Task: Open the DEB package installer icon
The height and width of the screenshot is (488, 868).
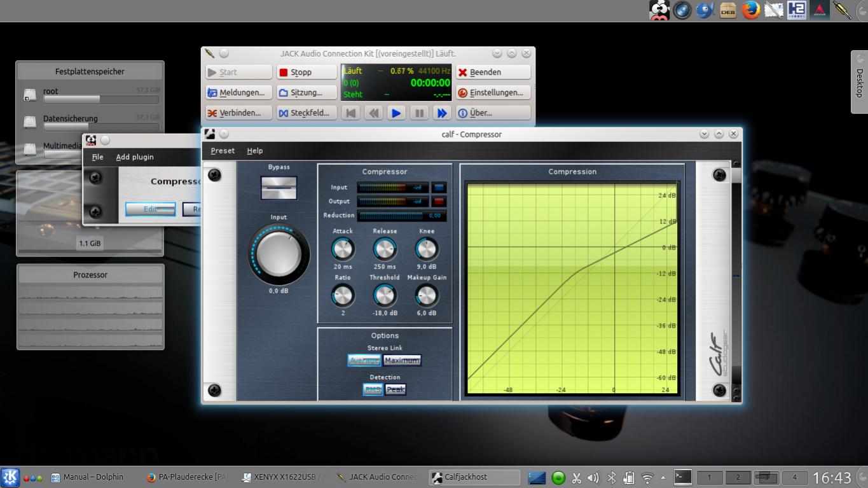Action: click(x=728, y=10)
